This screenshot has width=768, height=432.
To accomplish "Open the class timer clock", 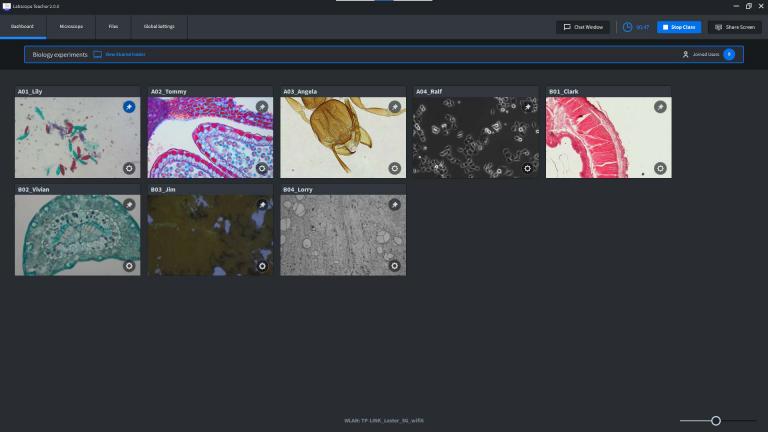I will point(628,27).
